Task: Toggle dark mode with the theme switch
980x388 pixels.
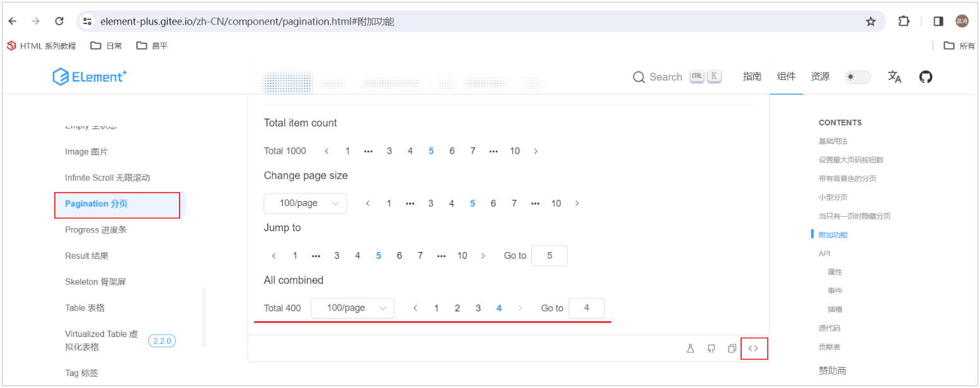Action: (857, 76)
